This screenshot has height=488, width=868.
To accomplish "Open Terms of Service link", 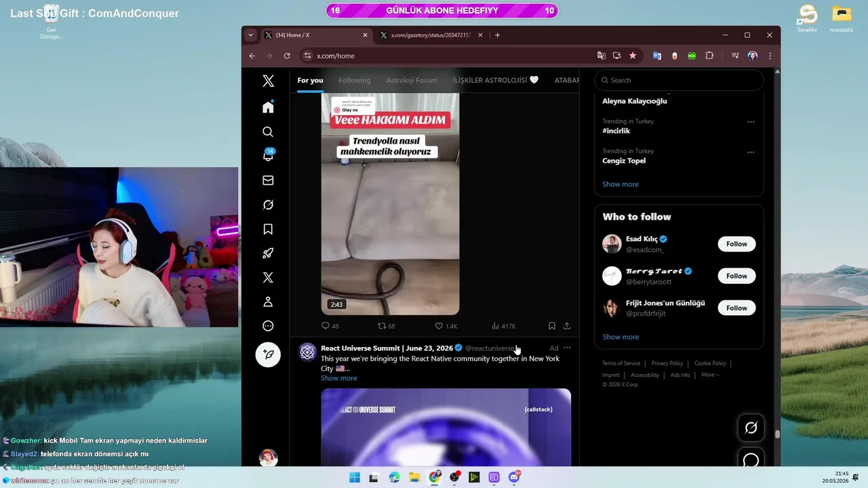I will click(621, 363).
